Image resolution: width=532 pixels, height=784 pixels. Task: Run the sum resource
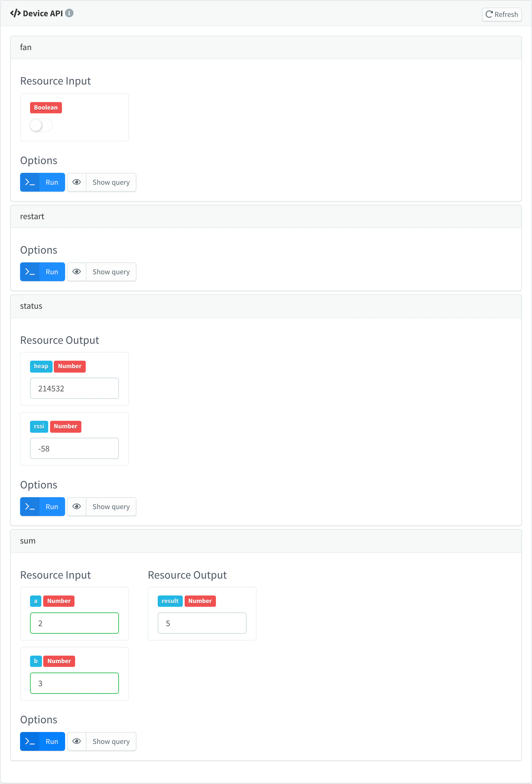point(43,741)
